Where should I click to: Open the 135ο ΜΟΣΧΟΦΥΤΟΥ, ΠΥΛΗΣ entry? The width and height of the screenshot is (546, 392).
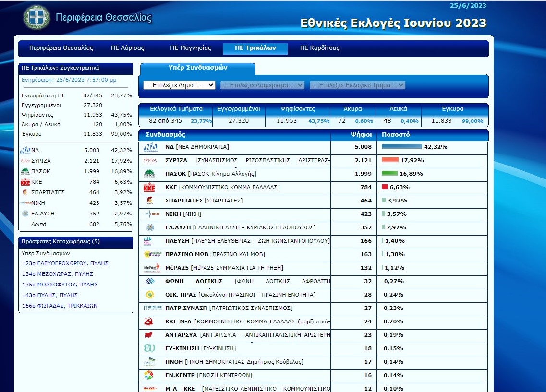point(60,285)
